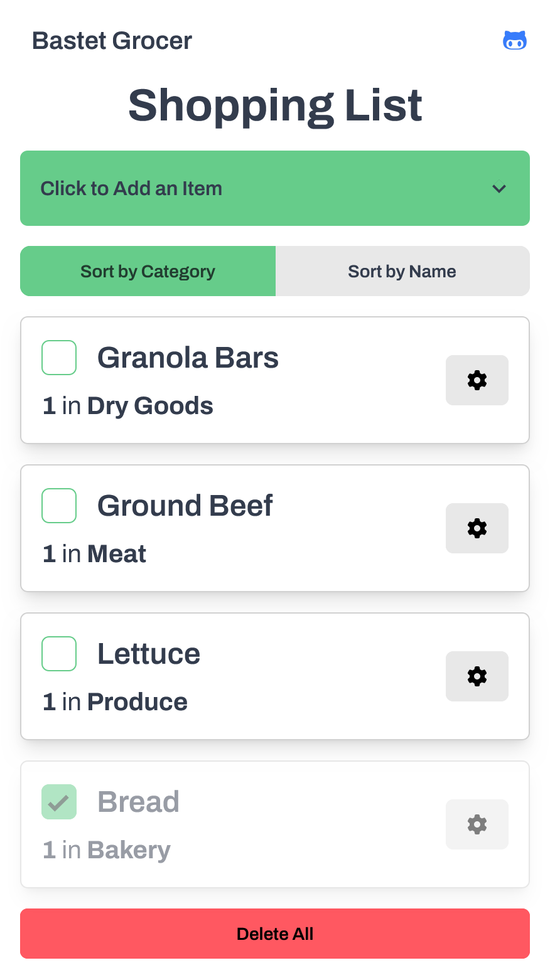
Task: Open the GitHub cat icon link
Action: click(514, 41)
